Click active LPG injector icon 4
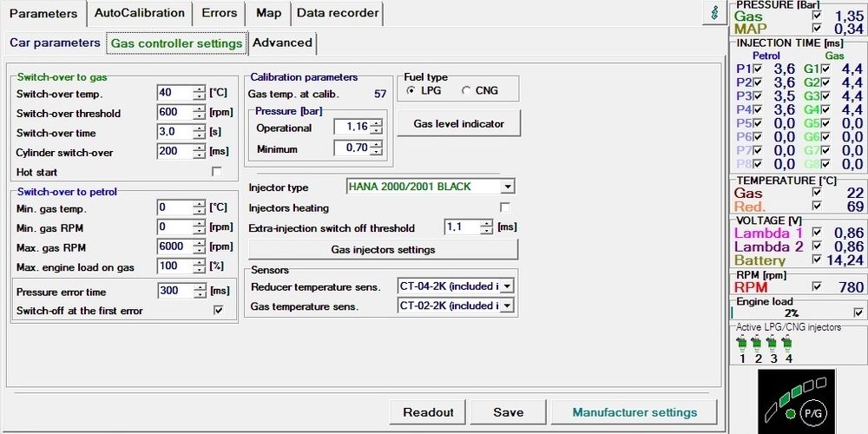Image resolution: width=868 pixels, height=434 pixels. click(x=786, y=345)
